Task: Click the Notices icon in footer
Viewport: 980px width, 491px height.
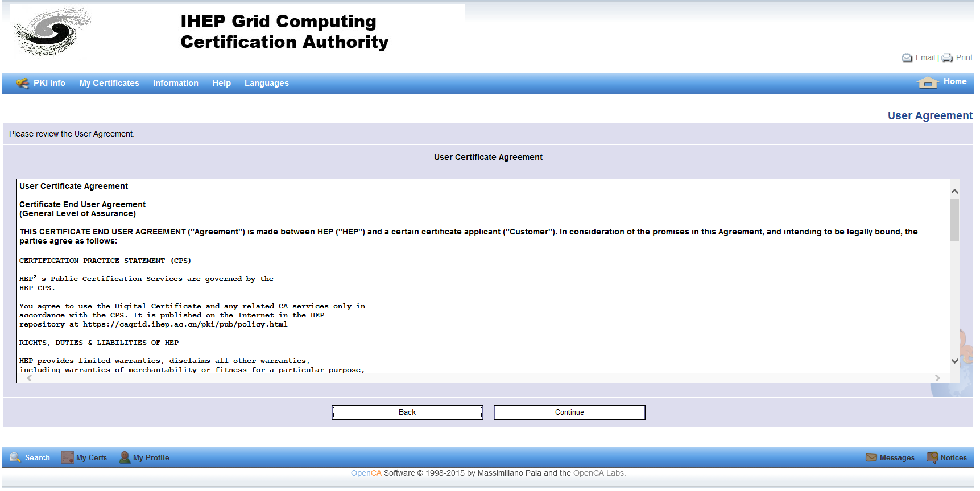Action: pyautogui.click(x=932, y=457)
